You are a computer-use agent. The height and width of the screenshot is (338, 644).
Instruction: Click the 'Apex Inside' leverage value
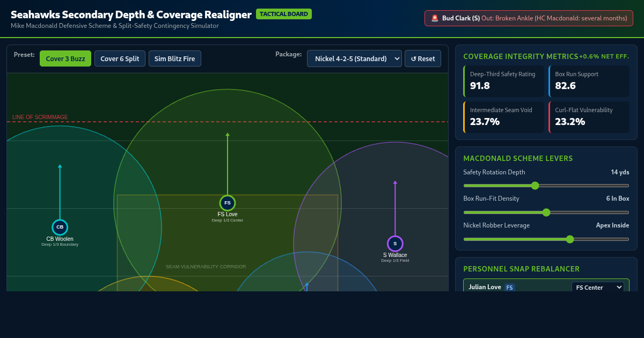[612, 225]
